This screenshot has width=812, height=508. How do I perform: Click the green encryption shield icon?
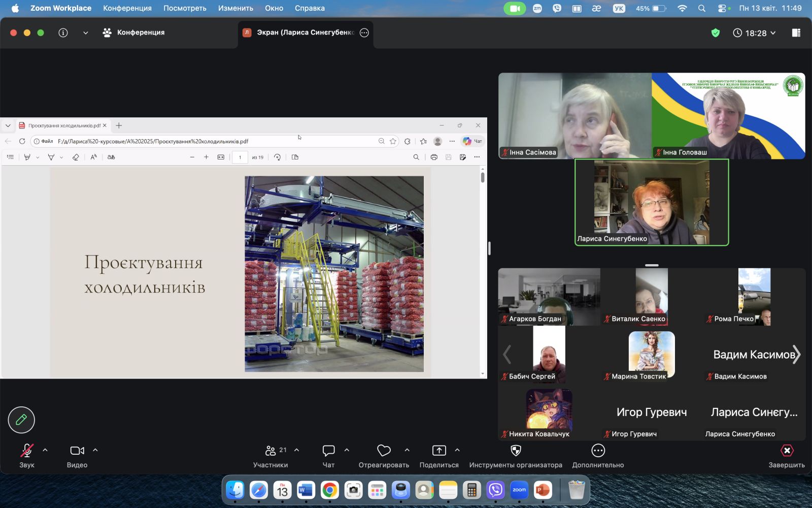point(716,33)
